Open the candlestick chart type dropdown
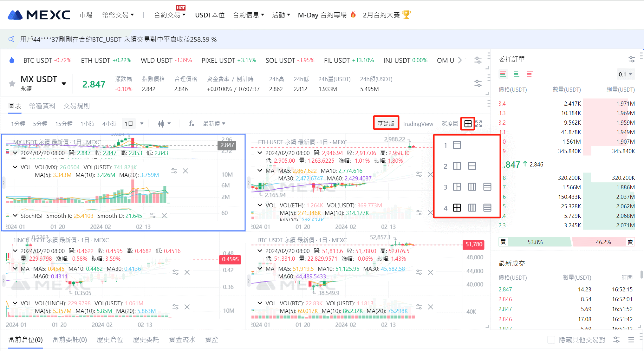This screenshot has height=351, width=644. click(165, 124)
